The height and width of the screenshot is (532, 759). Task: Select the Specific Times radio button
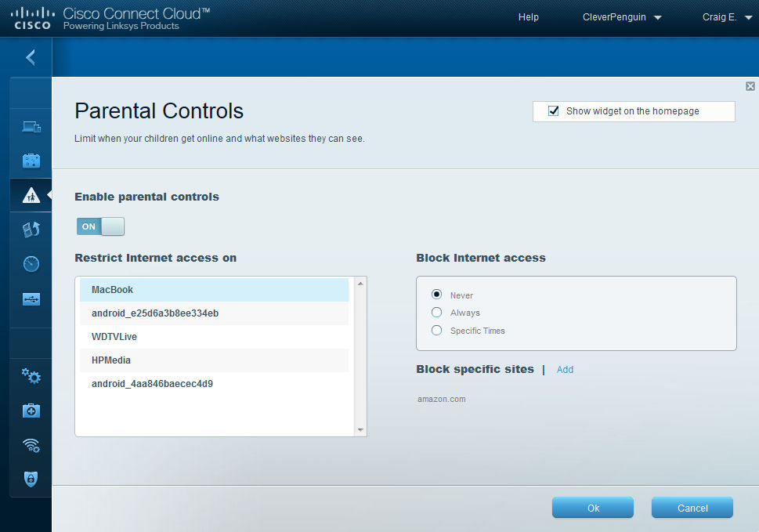[436, 330]
